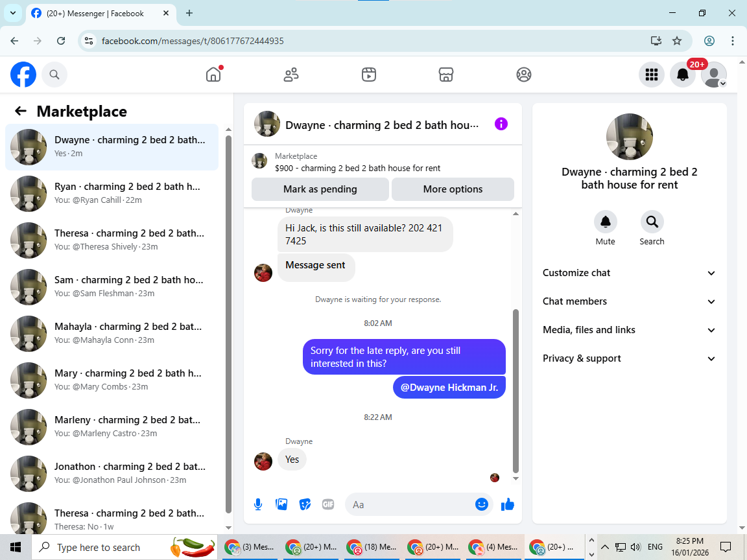747x560 pixels.
Task: Open Chrome profile icon
Action: (x=709, y=41)
